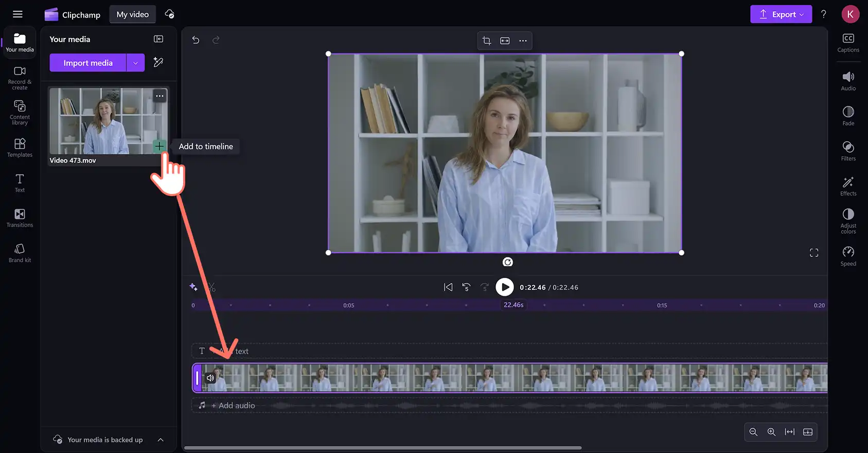Open the Content library tab
This screenshot has width=868, height=453.
[x=20, y=113]
